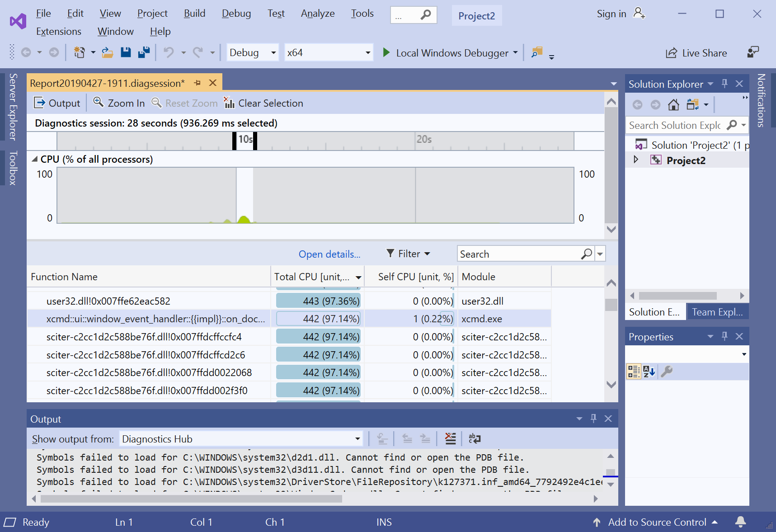Toggle Alphabetical sort in Properties
The width and height of the screenshot is (776, 532).
coord(649,372)
